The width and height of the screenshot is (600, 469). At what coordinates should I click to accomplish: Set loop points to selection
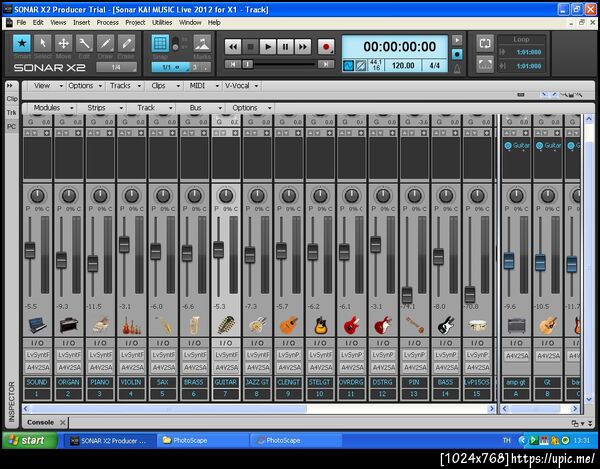[485, 64]
